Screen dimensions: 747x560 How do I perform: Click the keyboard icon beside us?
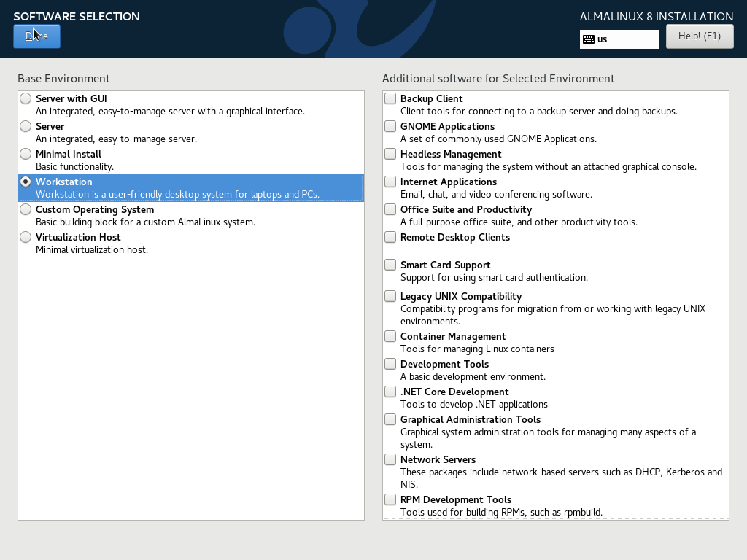click(589, 39)
